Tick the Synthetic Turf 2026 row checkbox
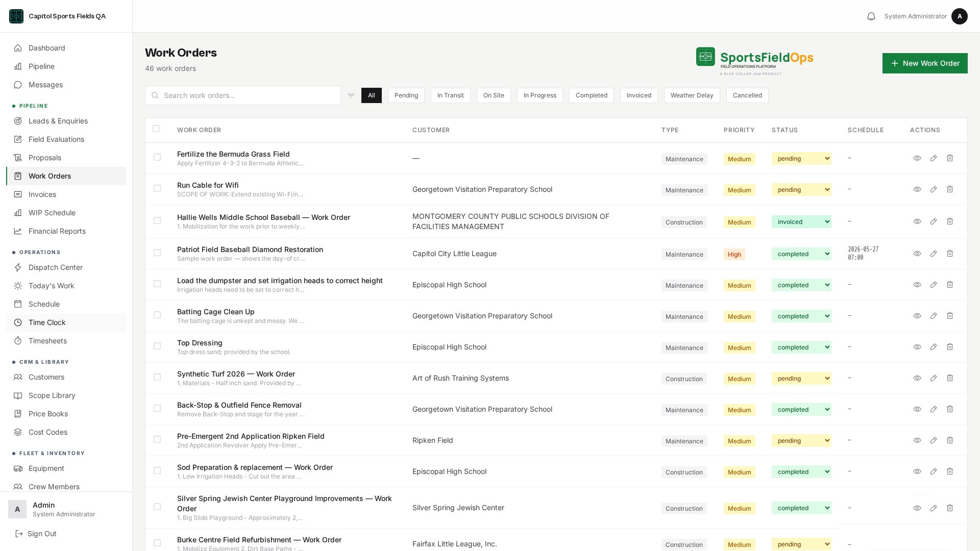 tap(157, 378)
